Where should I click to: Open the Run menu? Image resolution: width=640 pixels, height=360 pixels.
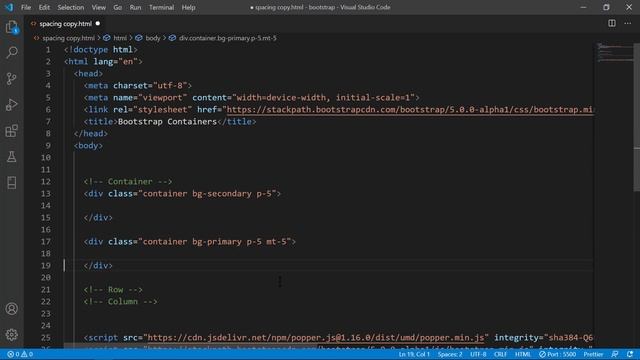click(x=135, y=7)
